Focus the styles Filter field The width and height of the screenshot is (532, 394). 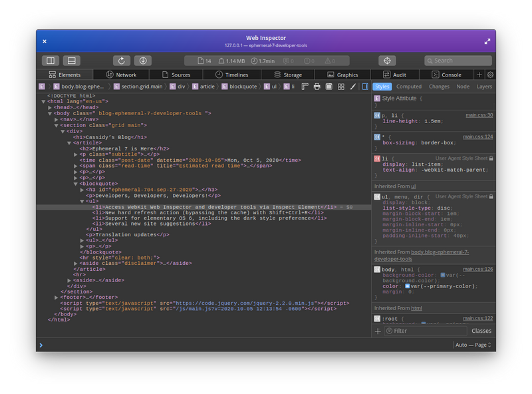(x=426, y=331)
